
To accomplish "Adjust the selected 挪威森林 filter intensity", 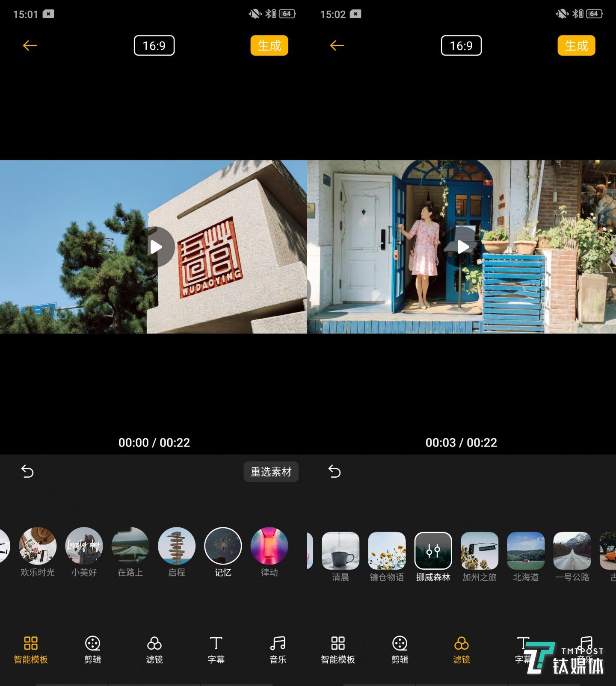I will [433, 551].
